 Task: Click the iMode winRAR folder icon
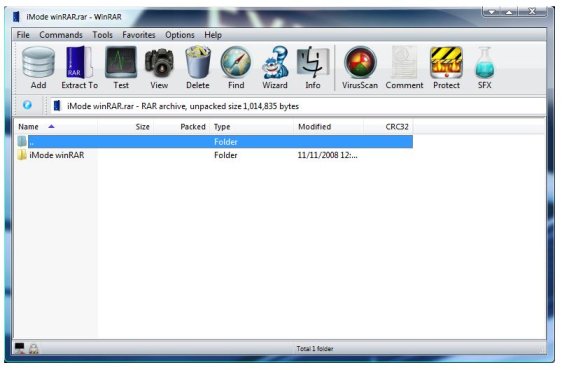coord(22,155)
